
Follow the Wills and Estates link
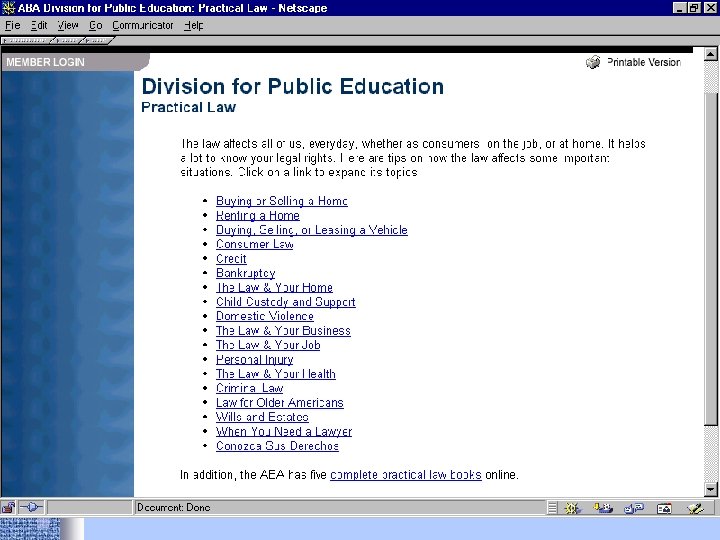click(262, 417)
